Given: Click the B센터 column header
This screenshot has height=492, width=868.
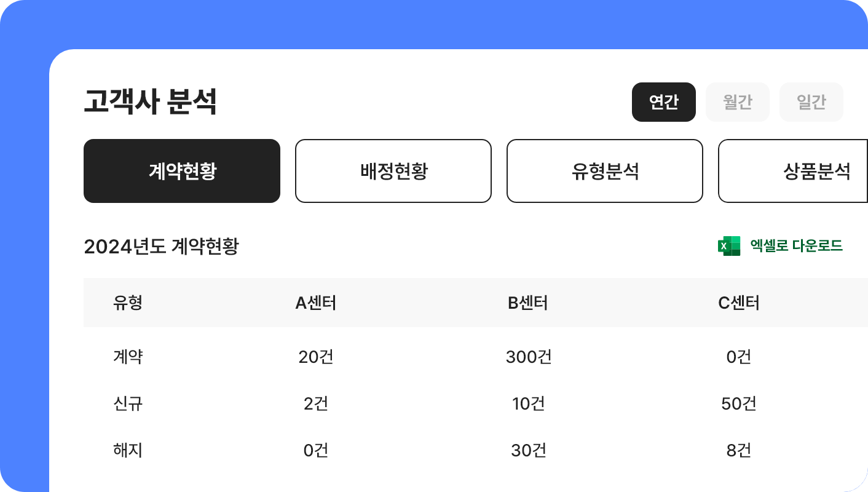Looking at the screenshot, I should (528, 303).
